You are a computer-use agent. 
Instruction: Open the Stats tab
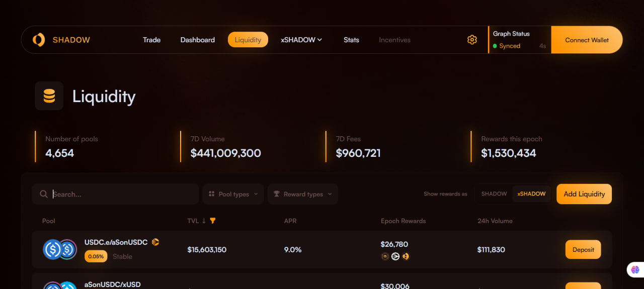click(351, 40)
